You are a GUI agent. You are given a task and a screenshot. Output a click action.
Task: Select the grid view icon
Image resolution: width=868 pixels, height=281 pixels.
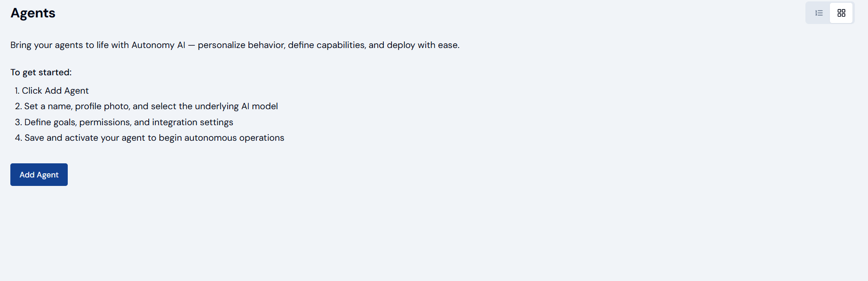pos(841,13)
